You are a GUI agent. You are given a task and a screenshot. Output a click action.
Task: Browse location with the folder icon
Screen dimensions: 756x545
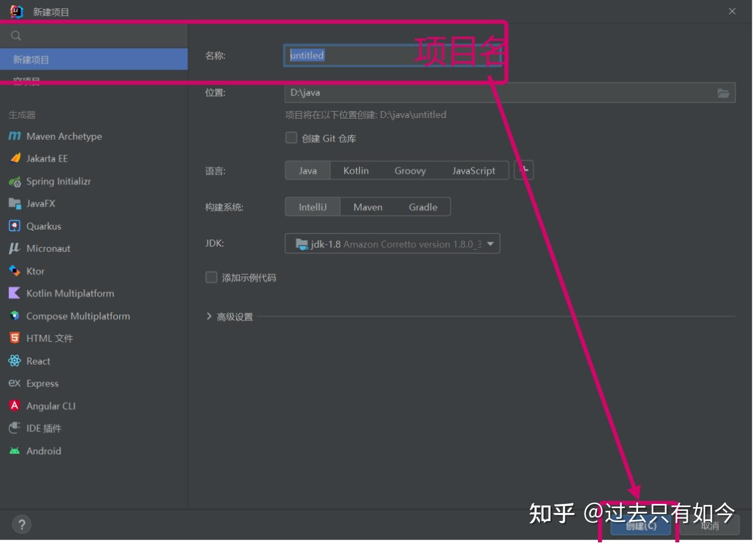click(x=723, y=93)
